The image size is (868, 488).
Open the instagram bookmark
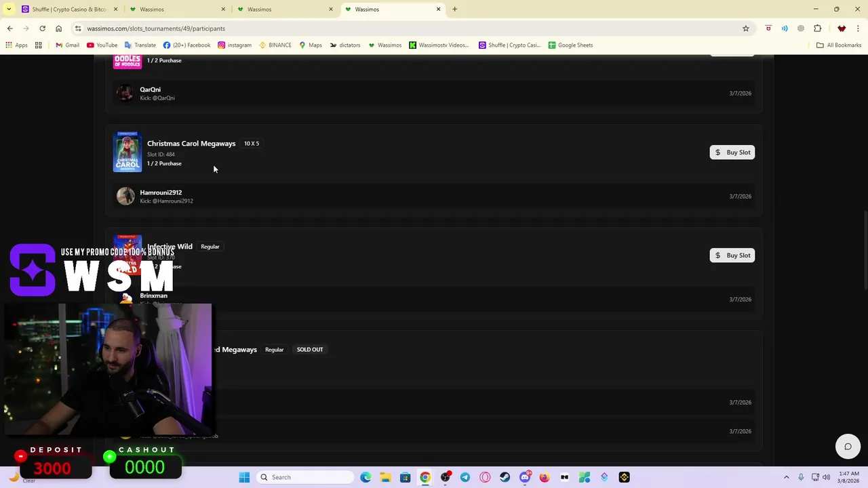coord(235,45)
